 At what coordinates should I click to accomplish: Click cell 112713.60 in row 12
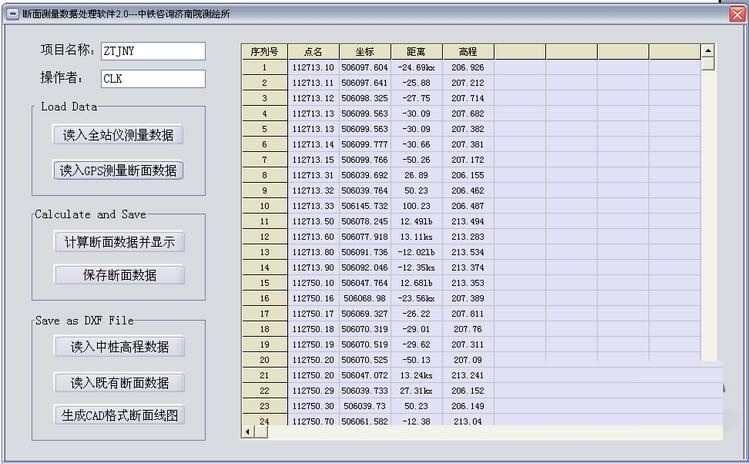click(x=313, y=237)
